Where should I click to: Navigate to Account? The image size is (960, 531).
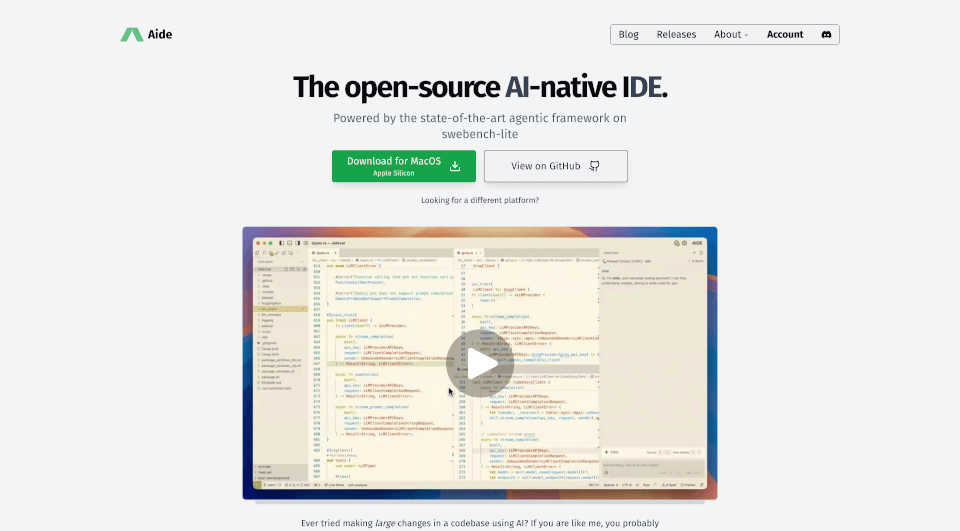pyautogui.click(x=785, y=34)
